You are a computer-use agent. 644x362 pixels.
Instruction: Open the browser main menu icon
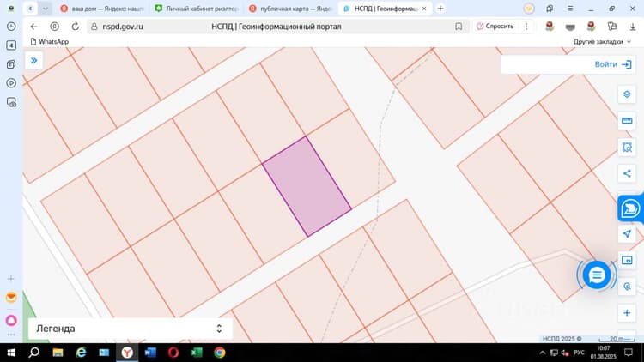click(x=570, y=9)
